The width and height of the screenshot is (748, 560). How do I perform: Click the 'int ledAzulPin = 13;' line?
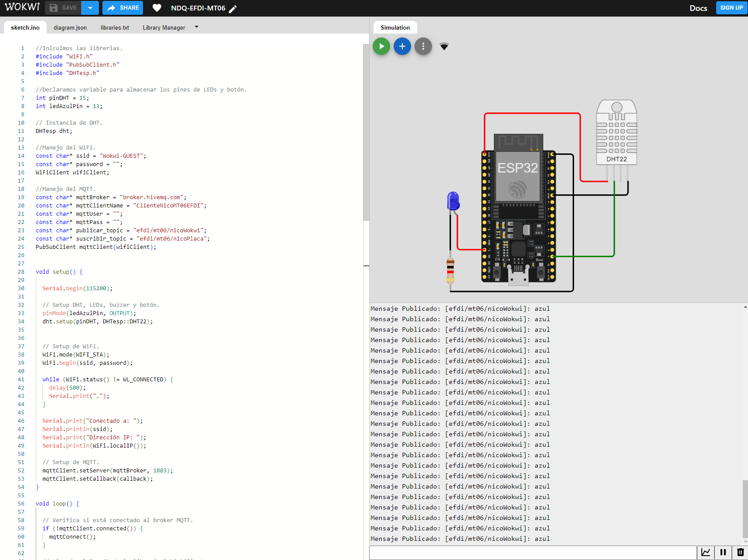69,106
